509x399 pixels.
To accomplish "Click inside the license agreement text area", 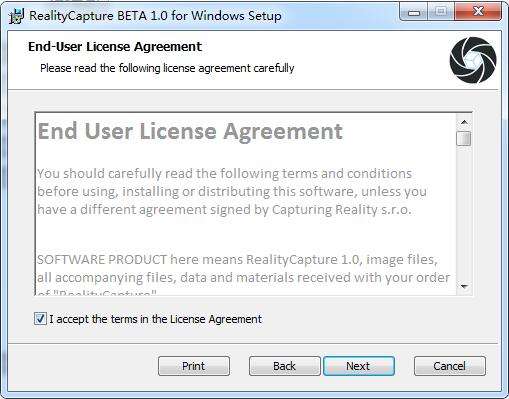I will click(246, 204).
